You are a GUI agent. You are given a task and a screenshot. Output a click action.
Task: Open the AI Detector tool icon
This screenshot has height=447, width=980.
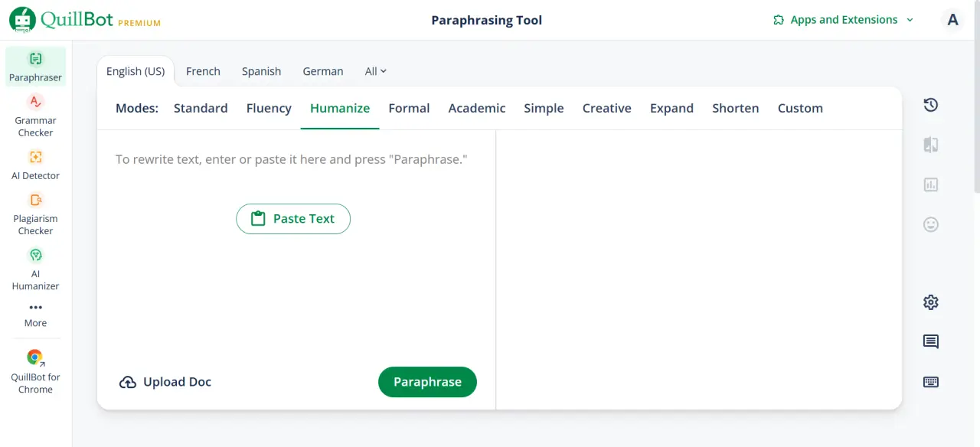[x=35, y=157]
